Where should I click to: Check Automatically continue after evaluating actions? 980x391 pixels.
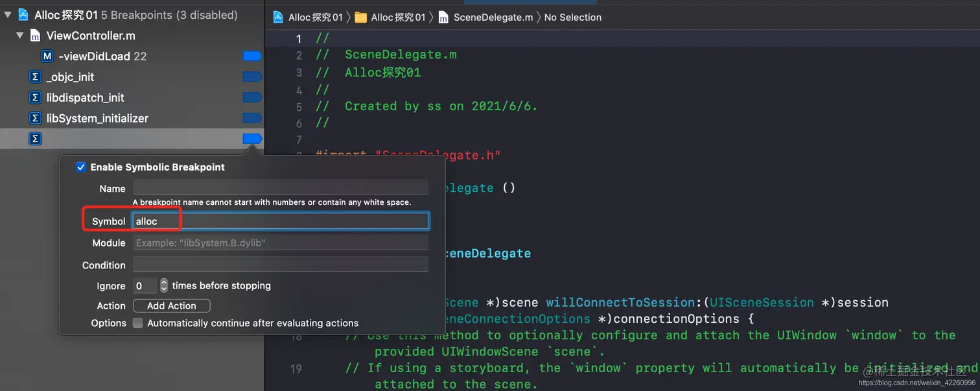(137, 323)
